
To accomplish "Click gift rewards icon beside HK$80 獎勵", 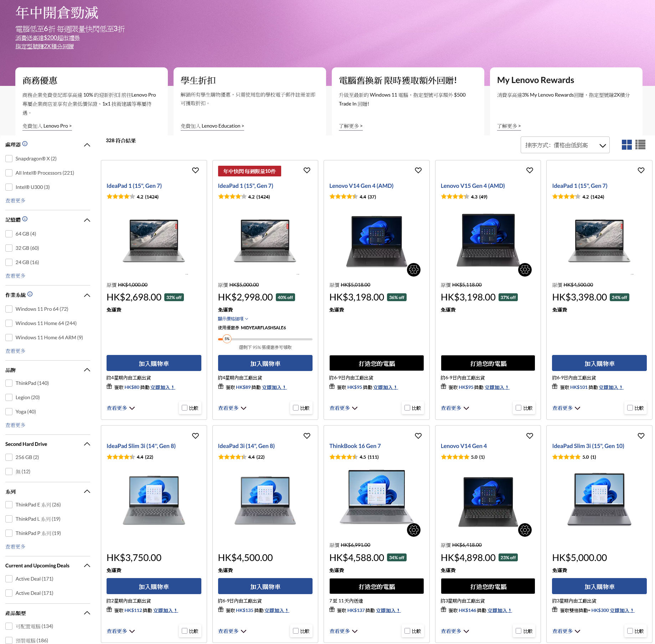I will [109, 387].
